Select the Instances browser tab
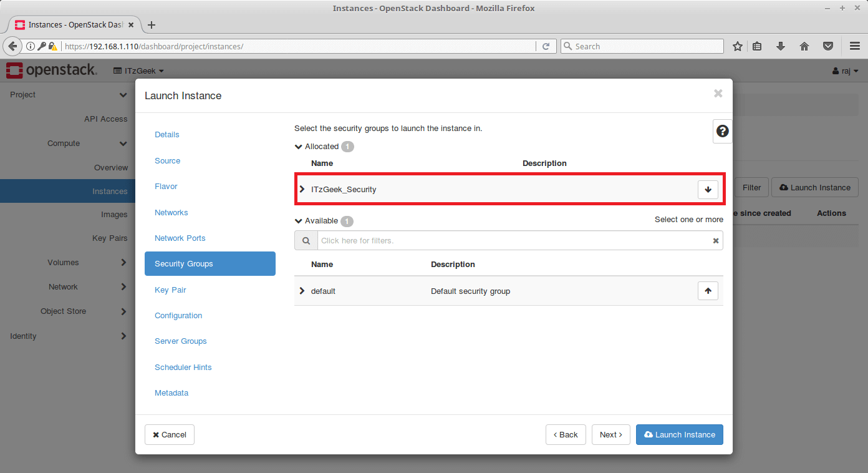This screenshot has width=868, height=473. 75,25
